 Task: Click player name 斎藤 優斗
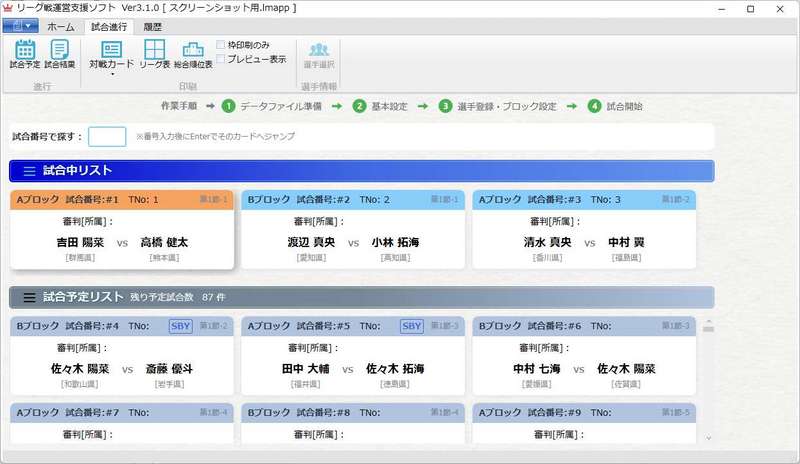tap(169, 369)
